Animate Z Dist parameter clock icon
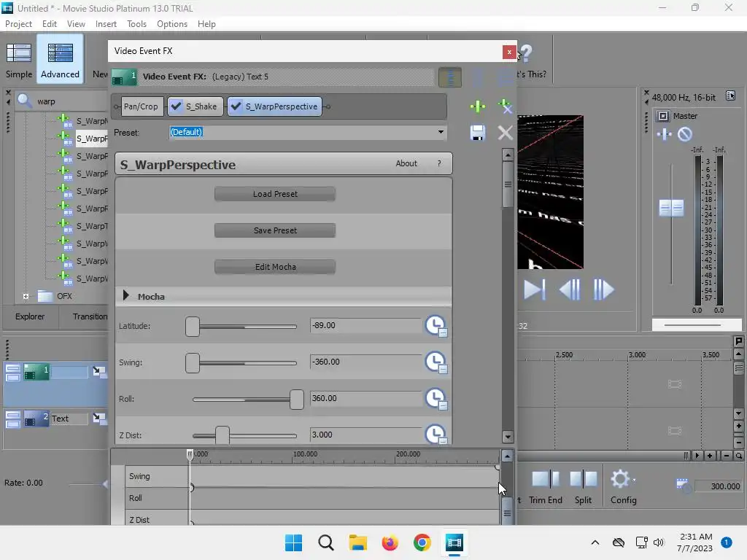The image size is (747, 560). click(x=436, y=435)
